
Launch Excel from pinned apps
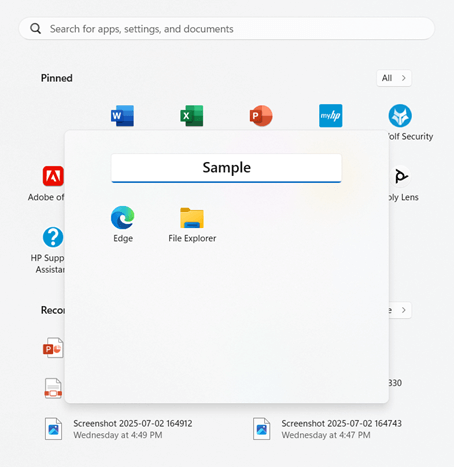point(192,116)
